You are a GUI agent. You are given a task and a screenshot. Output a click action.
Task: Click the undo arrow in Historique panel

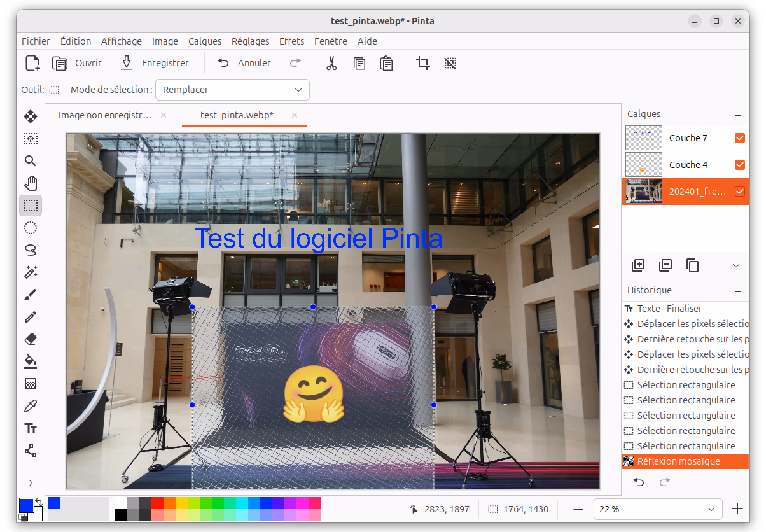[638, 482]
